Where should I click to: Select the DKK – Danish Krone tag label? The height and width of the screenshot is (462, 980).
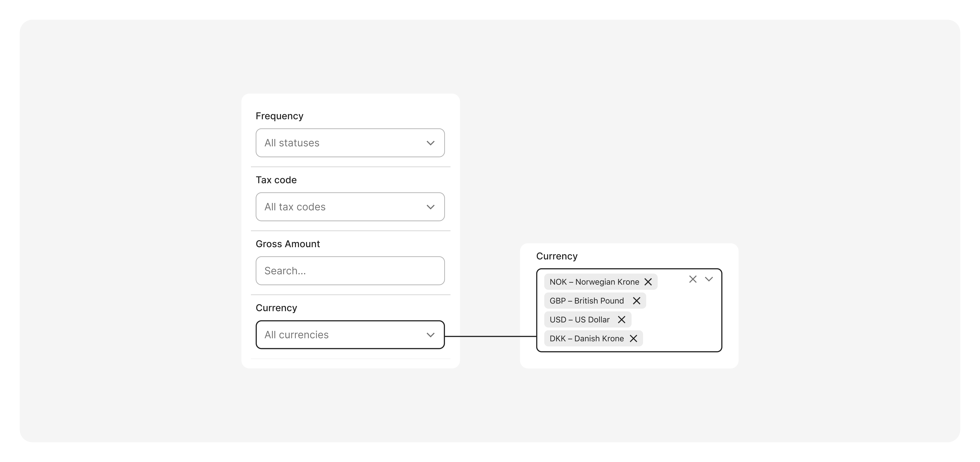coord(587,338)
